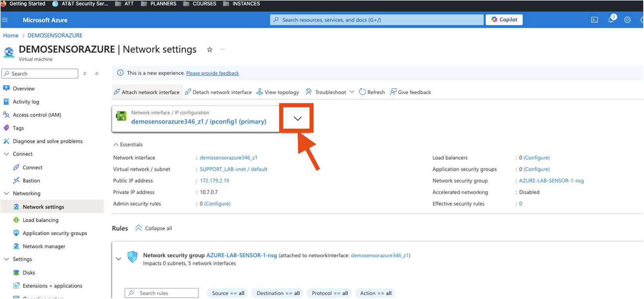Open portal settings gear
644x299 pixels.
click(627, 20)
